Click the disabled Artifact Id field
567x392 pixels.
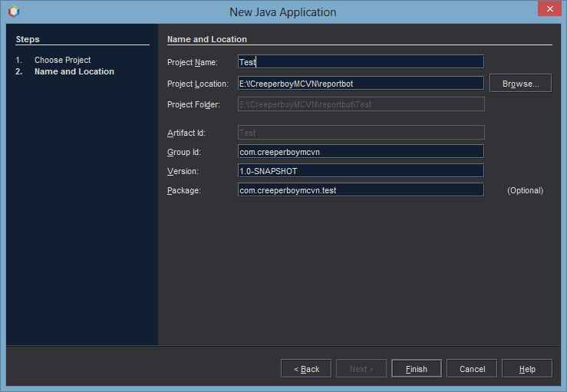(x=361, y=133)
